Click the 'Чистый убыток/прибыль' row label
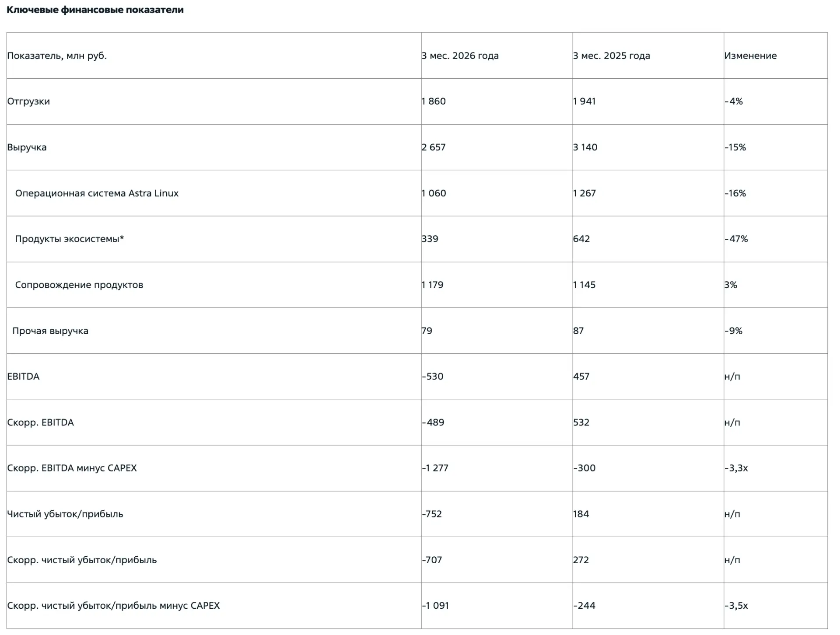 [65, 514]
